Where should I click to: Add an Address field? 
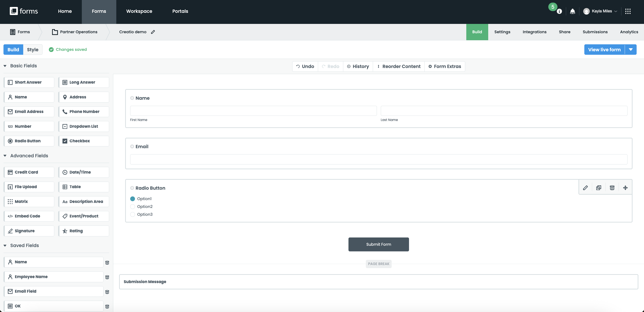(84, 97)
